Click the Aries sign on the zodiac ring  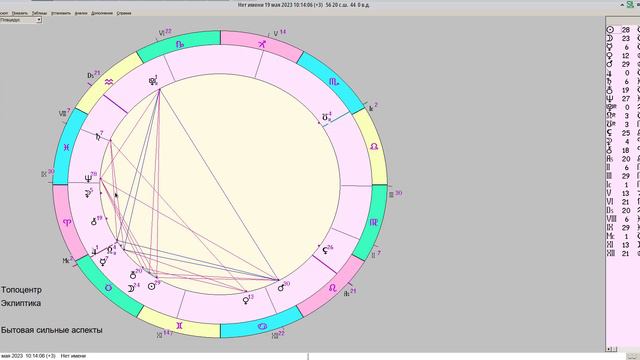click(67, 222)
